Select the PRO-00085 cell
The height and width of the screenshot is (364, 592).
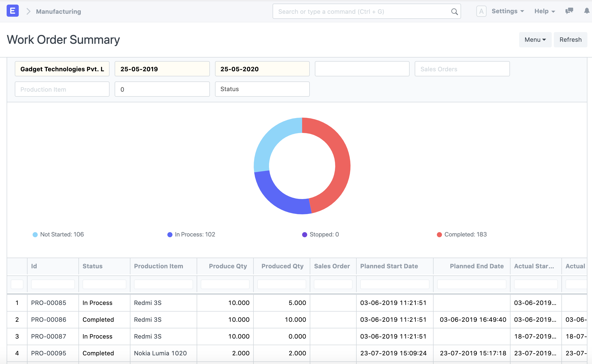(x=53, y=303)
